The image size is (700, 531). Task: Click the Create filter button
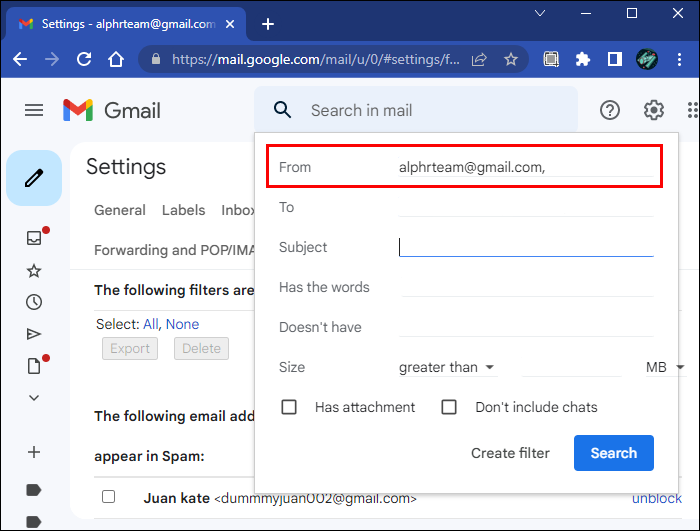510,453
